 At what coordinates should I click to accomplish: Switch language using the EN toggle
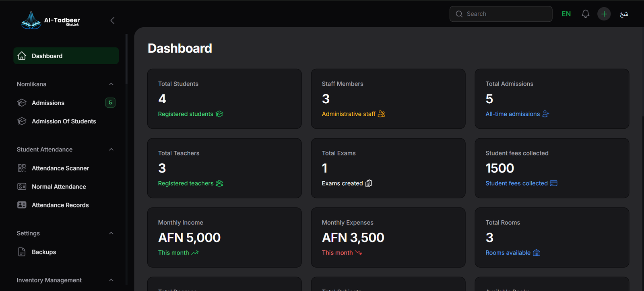(x=566, y=14)
